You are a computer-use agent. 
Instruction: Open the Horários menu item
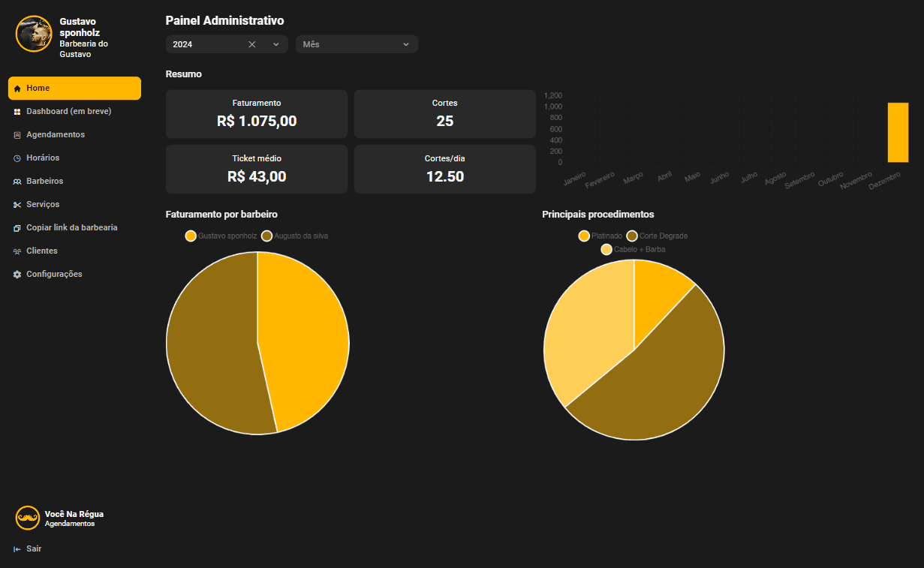[x=74, y=158]
